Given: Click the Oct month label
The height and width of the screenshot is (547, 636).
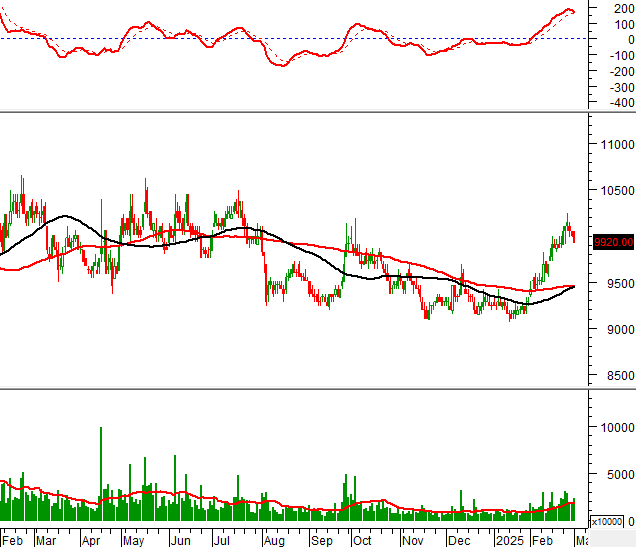Looking at the screenshot, I should [x=362, y=541].
